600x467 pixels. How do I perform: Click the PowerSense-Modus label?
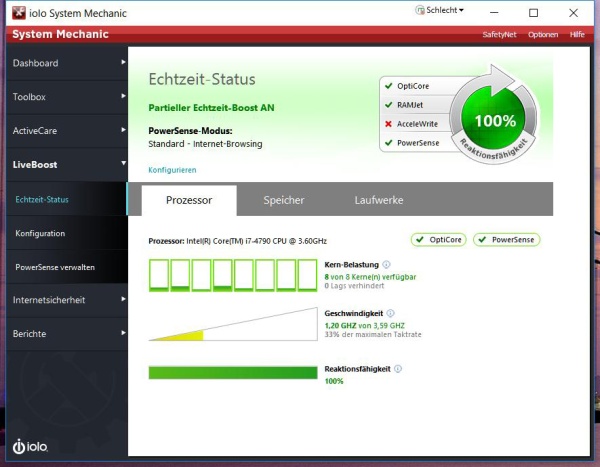[190, 131]
